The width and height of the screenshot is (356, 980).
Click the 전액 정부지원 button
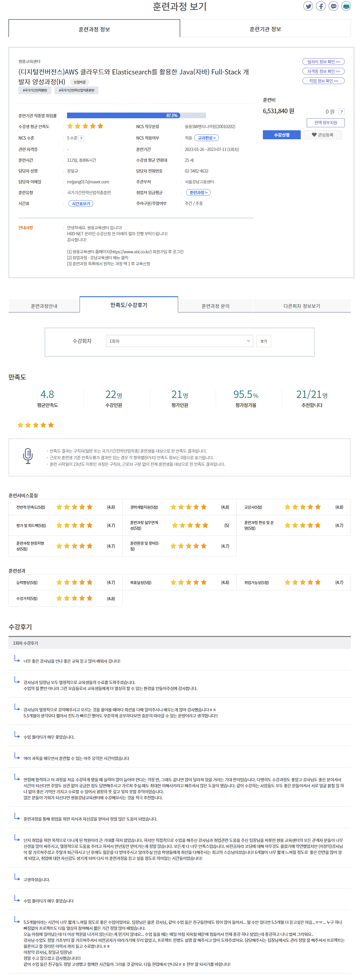click(x=325, y=122)
